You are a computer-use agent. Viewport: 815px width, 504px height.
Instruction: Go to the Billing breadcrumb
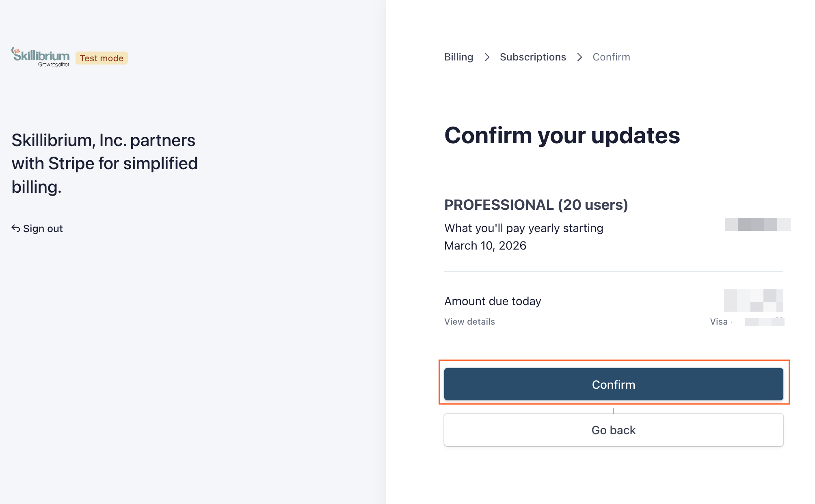point(458,57)
